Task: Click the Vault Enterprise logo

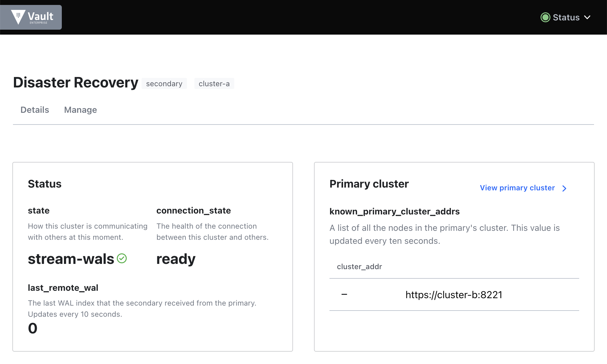Action: click(x=31, y=17)
